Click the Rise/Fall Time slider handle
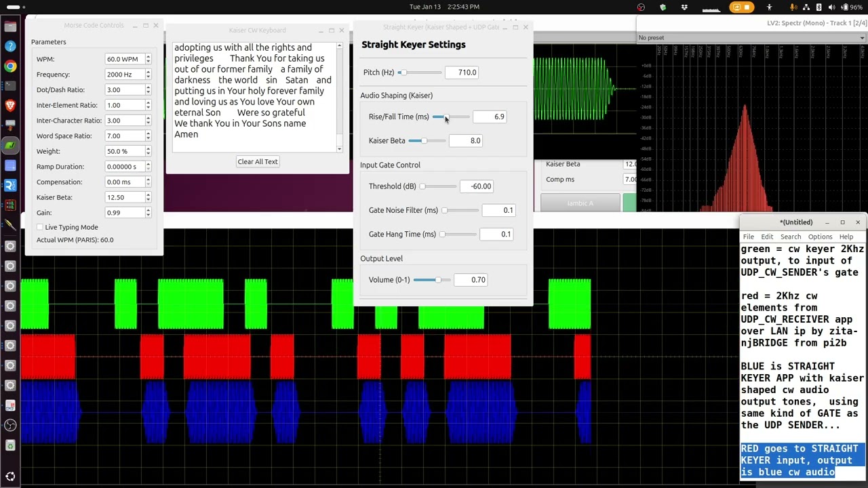Viewport: 868px width, 488px height. click(x=445, y=117)
